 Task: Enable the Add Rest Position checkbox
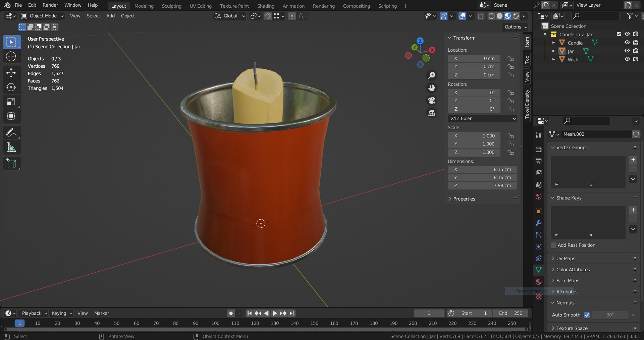point(554,245)
